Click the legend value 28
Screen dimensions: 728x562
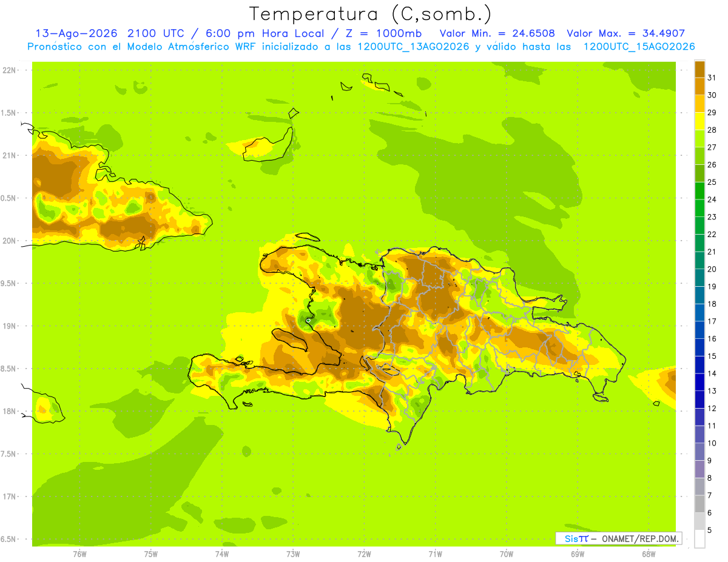pyautogui.click(x=712, y=130)
